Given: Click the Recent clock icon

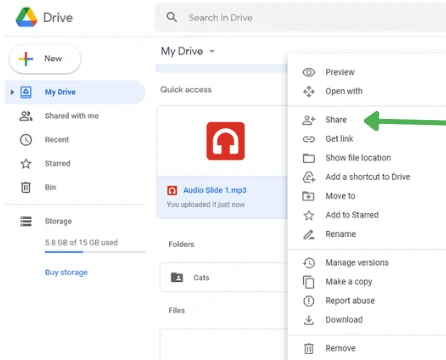Looking at the screenshot, I should click(26, 140).
